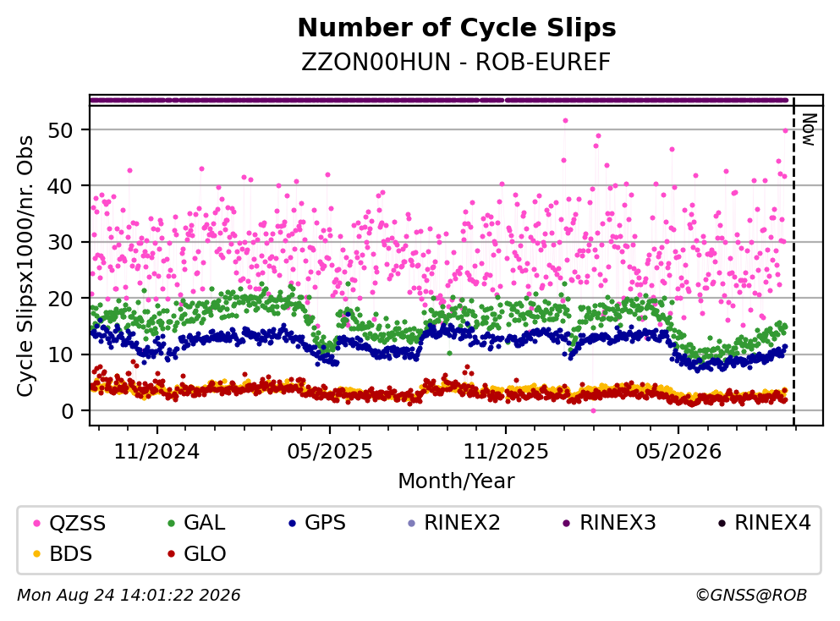Click the 11/2024 x-axis tick label

pos(156,452)
